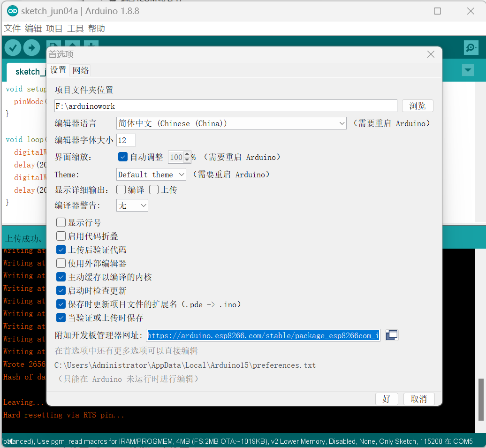486x448 pixels.
Task: Click the board info status bar text
Action: [237, 441]
